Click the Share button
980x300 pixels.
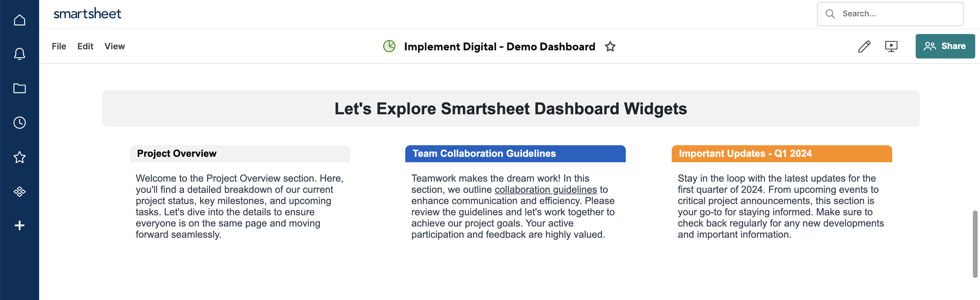(x=945, y=46)
